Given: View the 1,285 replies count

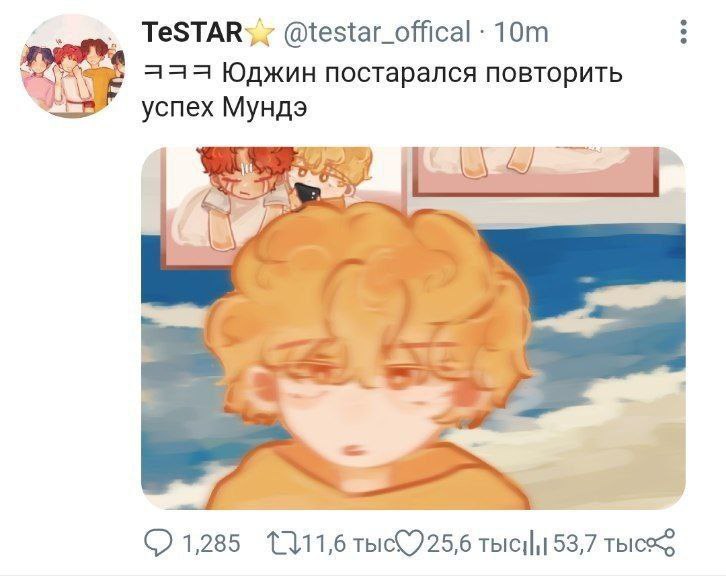Looking at the screenshot, I should pos(212,543).
